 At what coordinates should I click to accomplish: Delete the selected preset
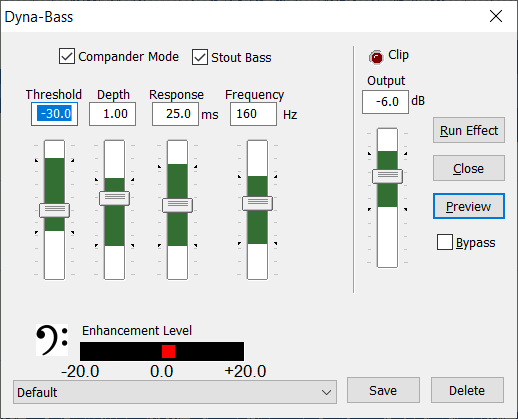[x=467, y=390]
